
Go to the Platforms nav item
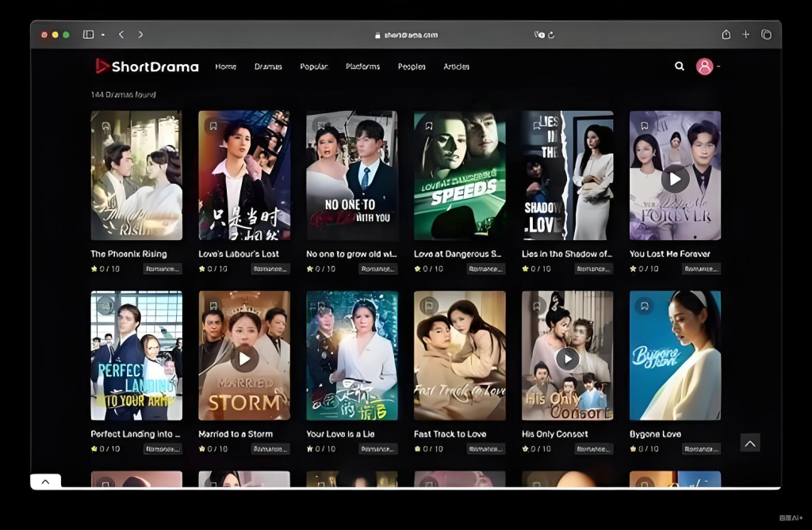tap(362, 67)
